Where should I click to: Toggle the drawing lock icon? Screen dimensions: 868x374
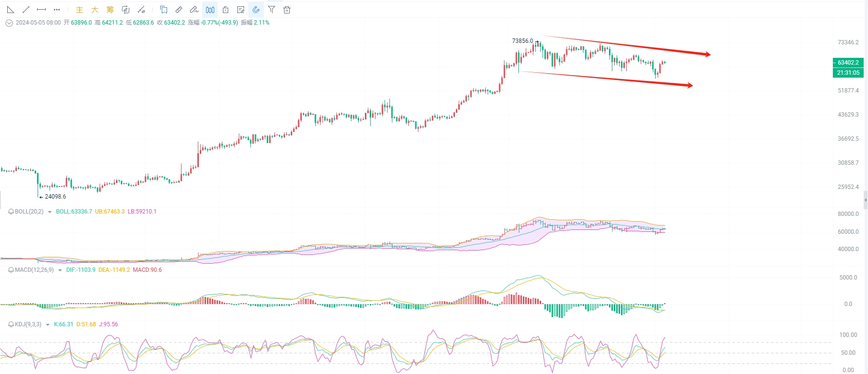point(225,10)
